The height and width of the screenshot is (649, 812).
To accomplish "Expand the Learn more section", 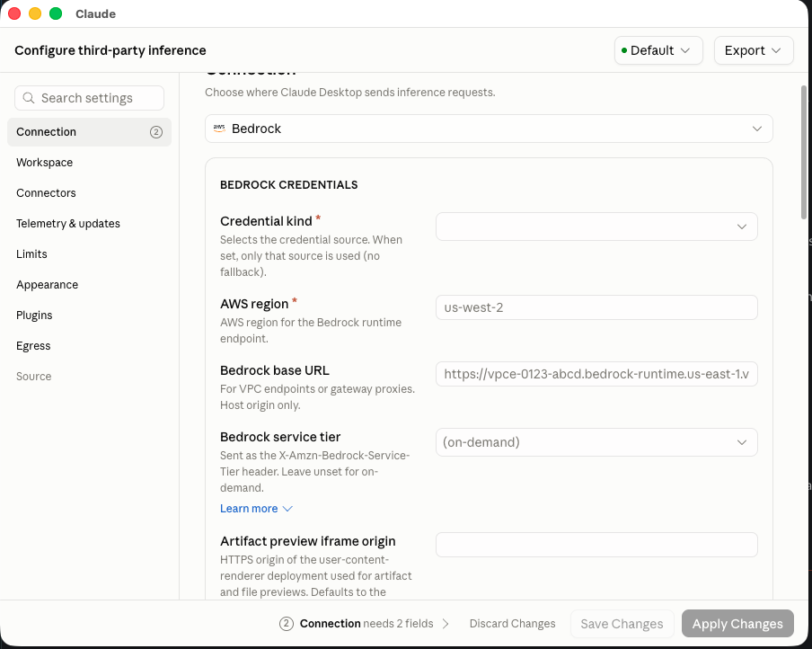I will point(256,509).
